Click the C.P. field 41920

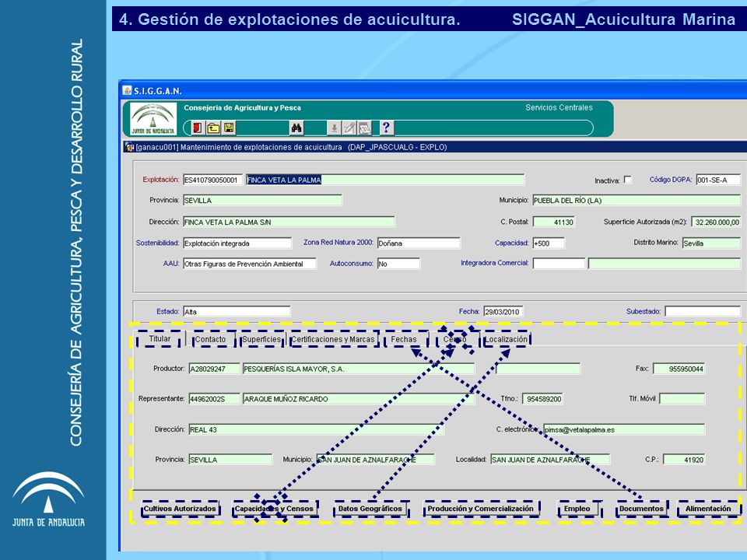pos(684,460)
